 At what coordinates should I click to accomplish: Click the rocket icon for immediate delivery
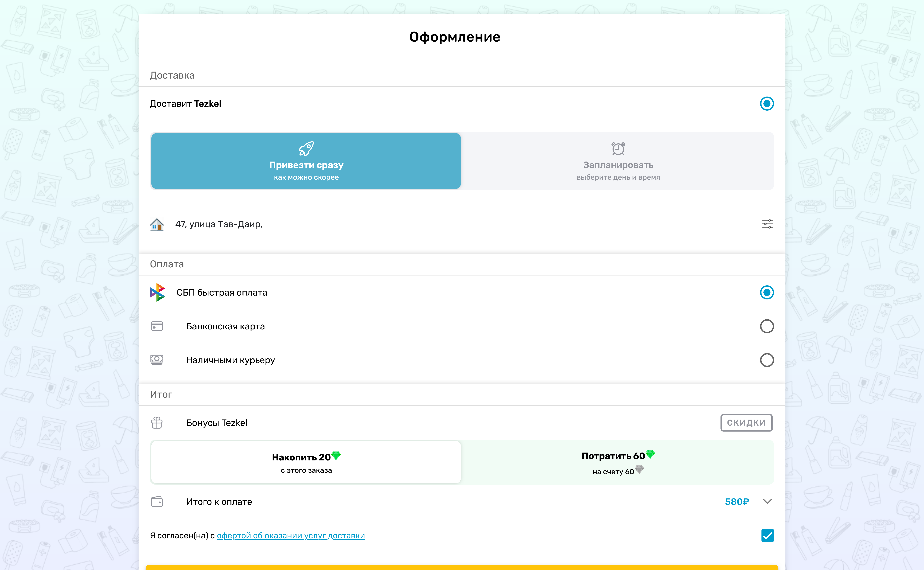[x=306, y=148]
